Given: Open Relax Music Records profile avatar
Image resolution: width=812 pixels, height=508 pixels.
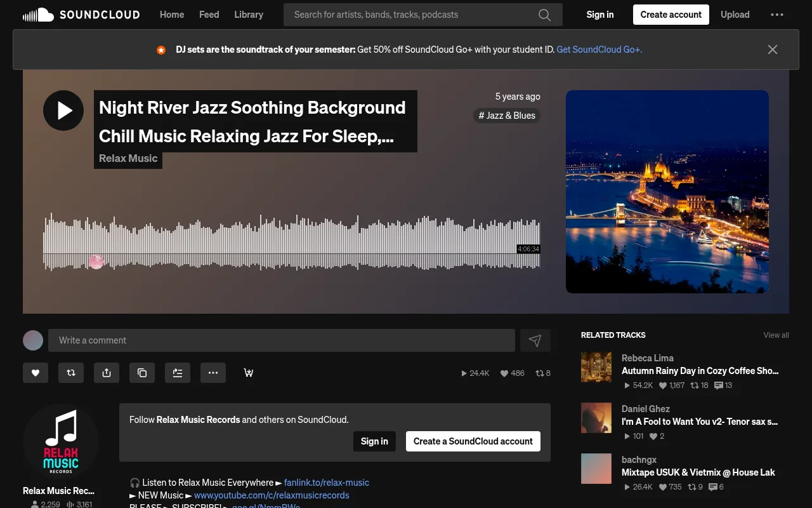Looking at the screenshot, I should [x=61, y=442].
